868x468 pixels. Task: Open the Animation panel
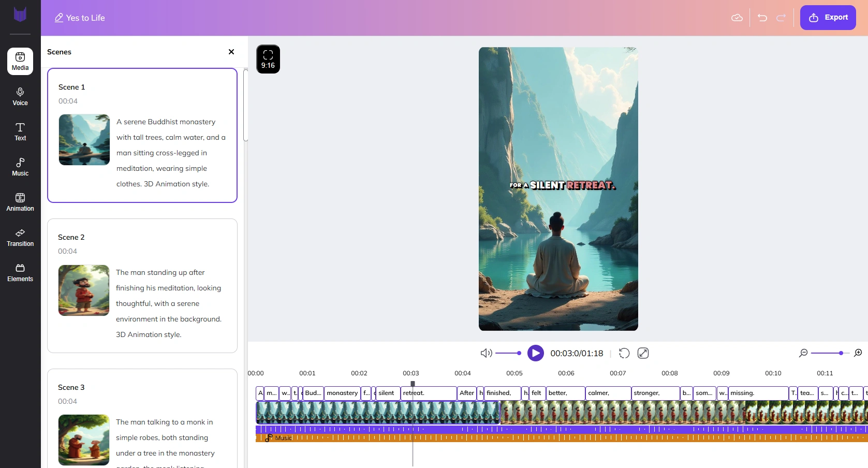(20, 202)
